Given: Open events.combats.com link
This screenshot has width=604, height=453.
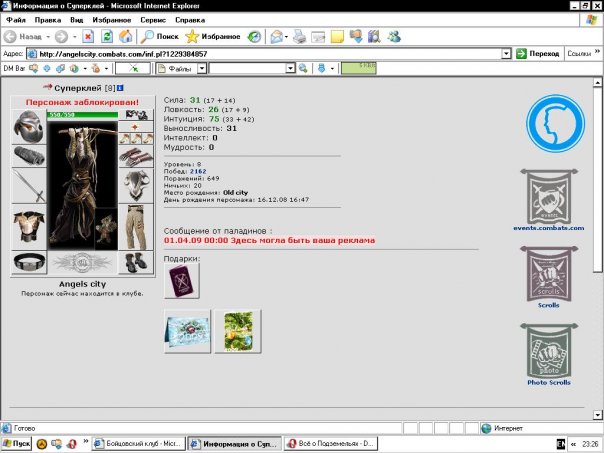Looking at the screenshot, I should (x=549, y=228).
